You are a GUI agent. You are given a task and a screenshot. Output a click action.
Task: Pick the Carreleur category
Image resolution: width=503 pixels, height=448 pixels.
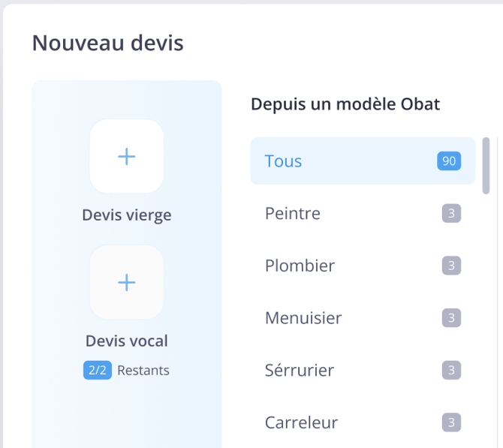coord(301,422)
